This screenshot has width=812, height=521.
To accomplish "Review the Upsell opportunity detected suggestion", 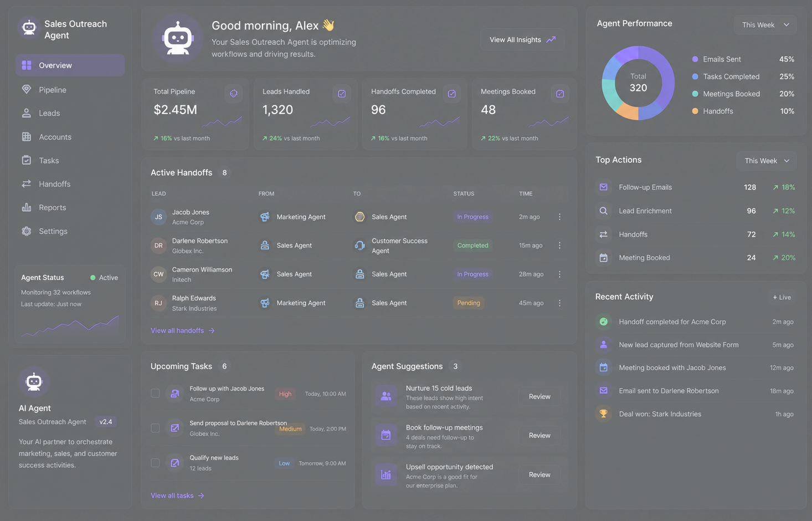I will click(539, 474).
